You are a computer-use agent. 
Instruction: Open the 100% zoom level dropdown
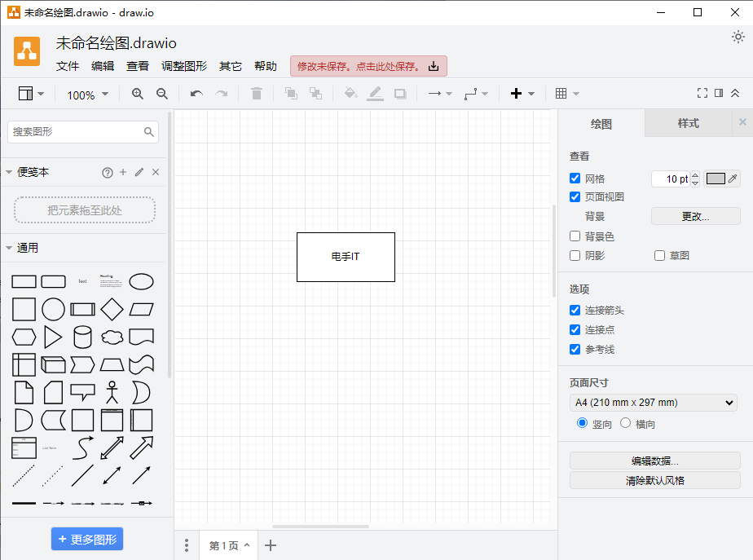86,95
